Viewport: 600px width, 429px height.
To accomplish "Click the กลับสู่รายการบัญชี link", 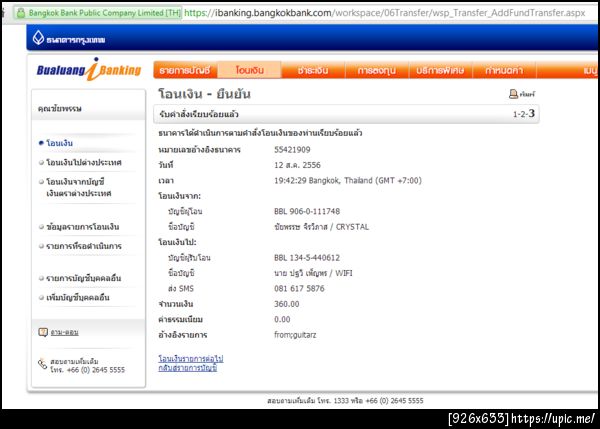I will coord(188,368).
